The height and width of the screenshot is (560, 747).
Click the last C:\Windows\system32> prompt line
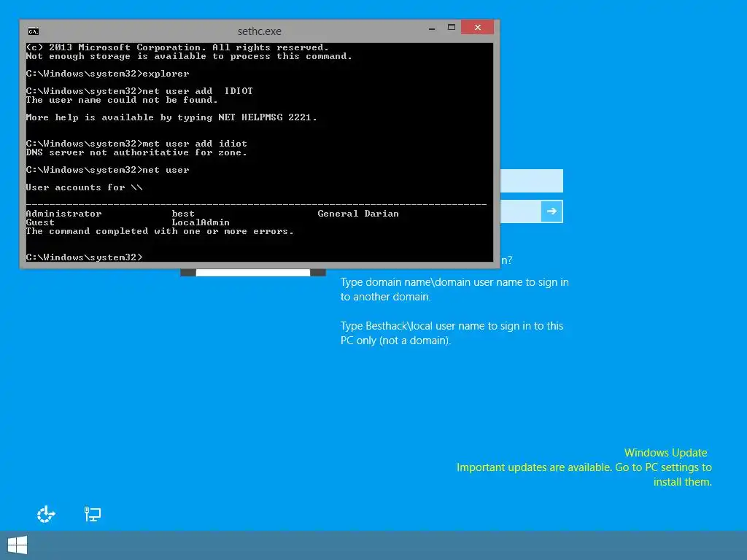coord(85,257)
